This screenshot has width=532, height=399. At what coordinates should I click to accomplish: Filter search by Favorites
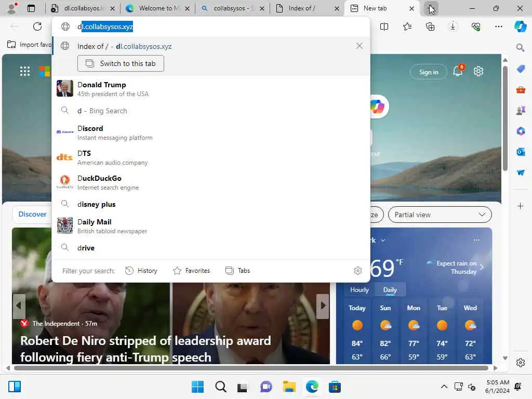coord(191,270)
